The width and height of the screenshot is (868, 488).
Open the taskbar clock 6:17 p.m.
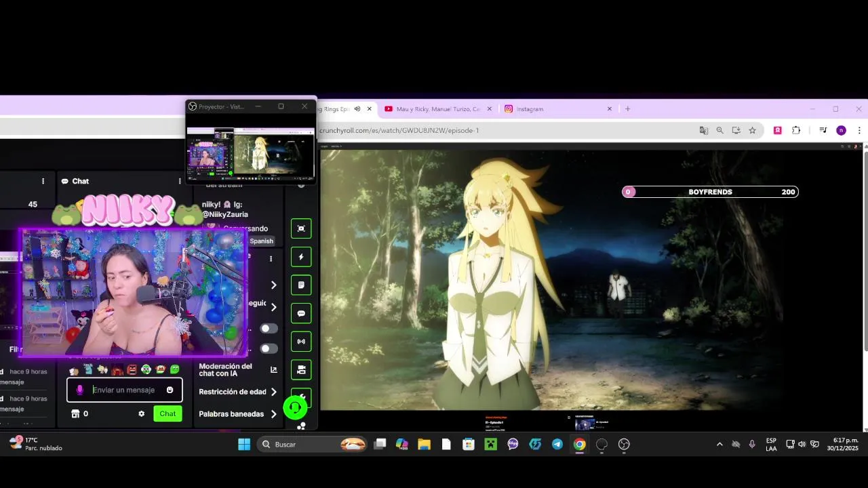843,444
